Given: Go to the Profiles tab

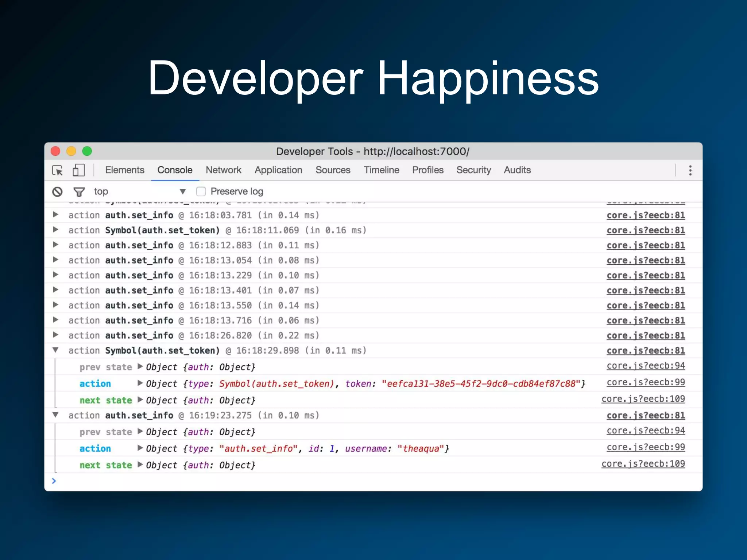Looking at the screenshot, I should (x=428, y=170).
